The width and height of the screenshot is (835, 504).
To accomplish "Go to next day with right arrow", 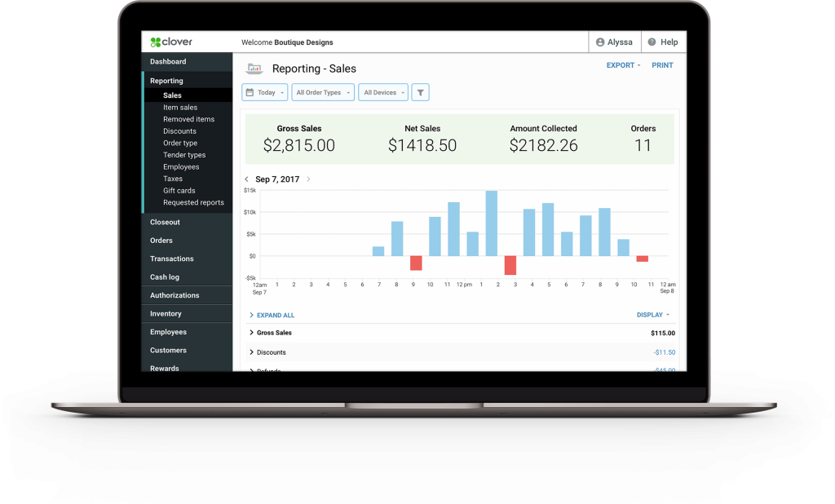I will pos(308,179).
